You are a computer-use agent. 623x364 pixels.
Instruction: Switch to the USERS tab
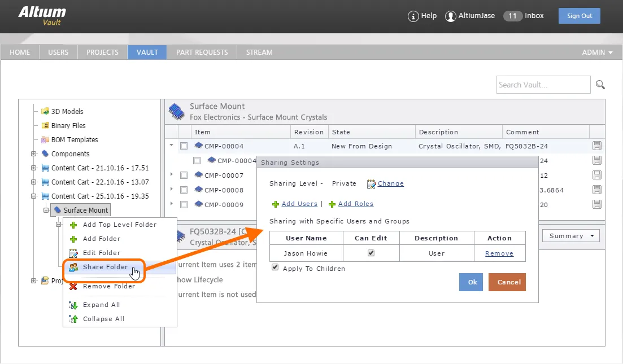(58, 52)
